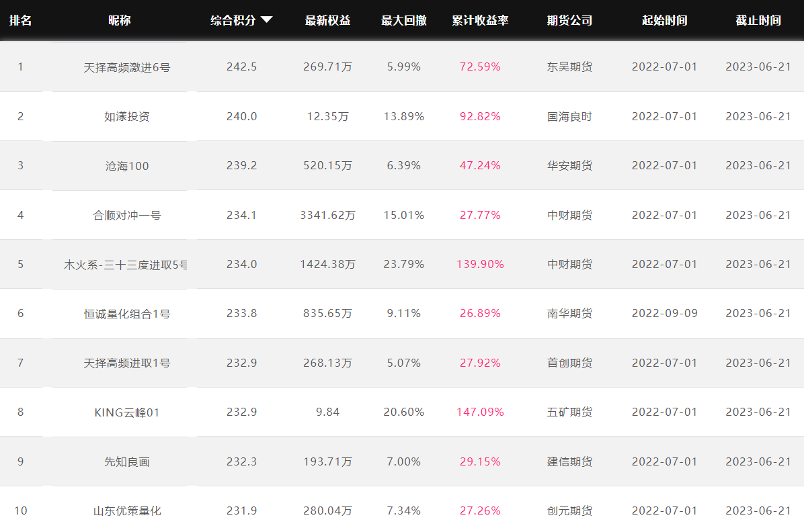Select the 269.71万 equity value
Screen dimensions: 804x532
327,66
